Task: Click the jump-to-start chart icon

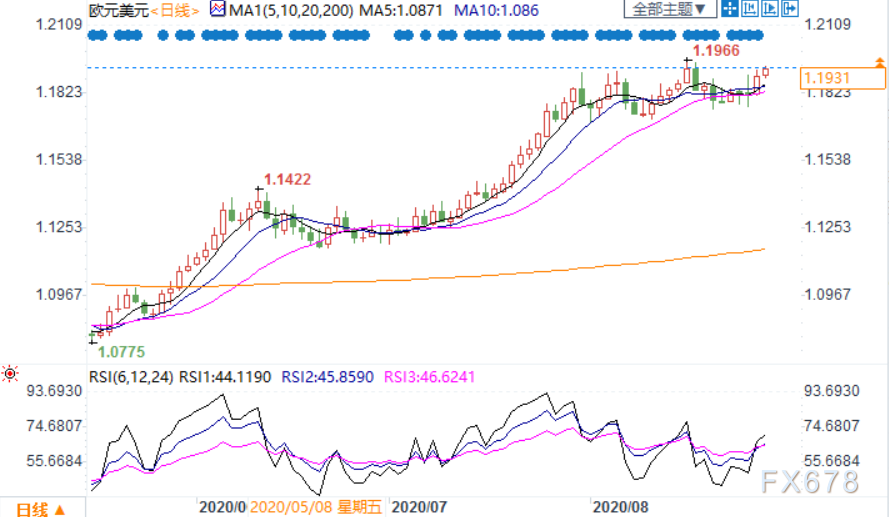Action: pos(750,9)
